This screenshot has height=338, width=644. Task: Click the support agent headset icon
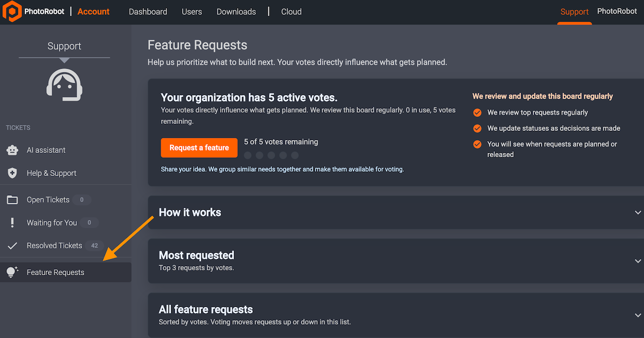point(64,85)
